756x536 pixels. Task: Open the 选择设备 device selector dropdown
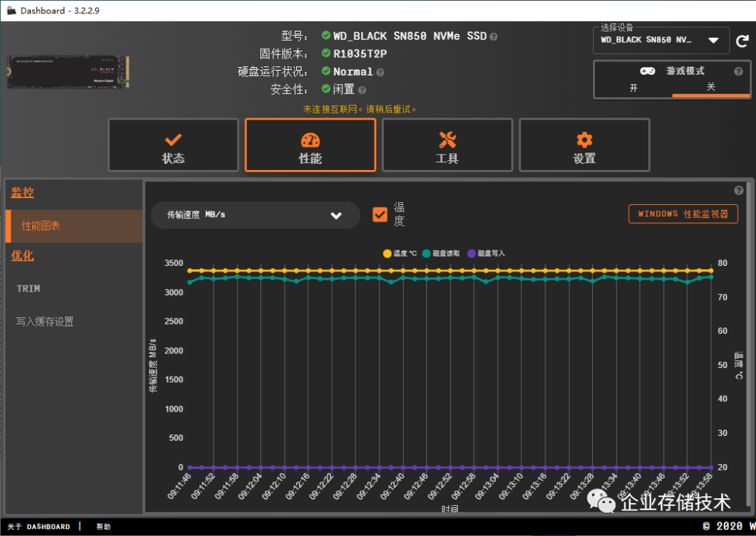661,41
